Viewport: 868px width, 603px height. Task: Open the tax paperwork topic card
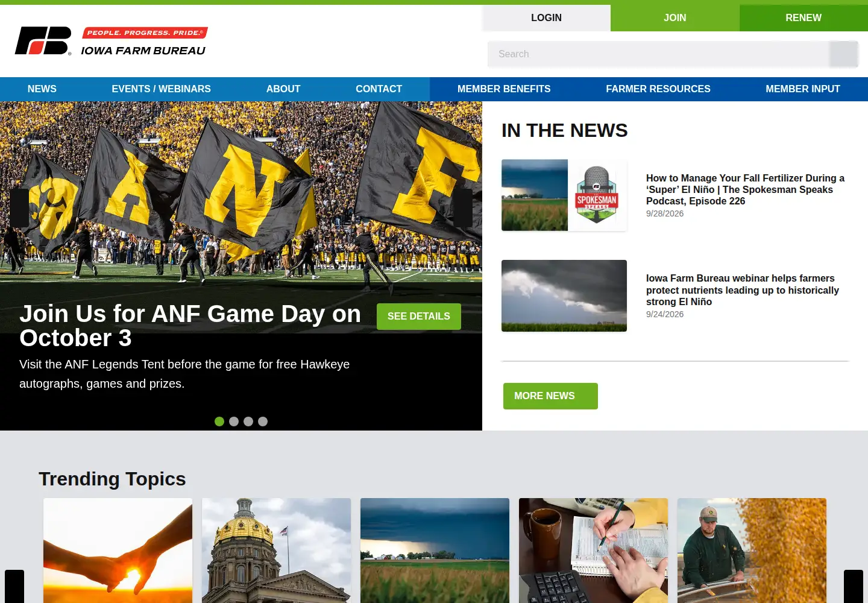(x=594, y=551)
